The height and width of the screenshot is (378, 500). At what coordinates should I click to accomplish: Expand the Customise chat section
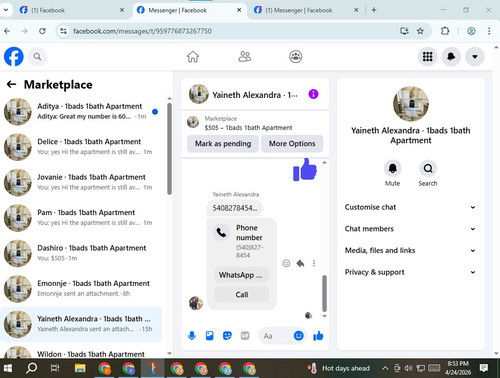[410, 207]
